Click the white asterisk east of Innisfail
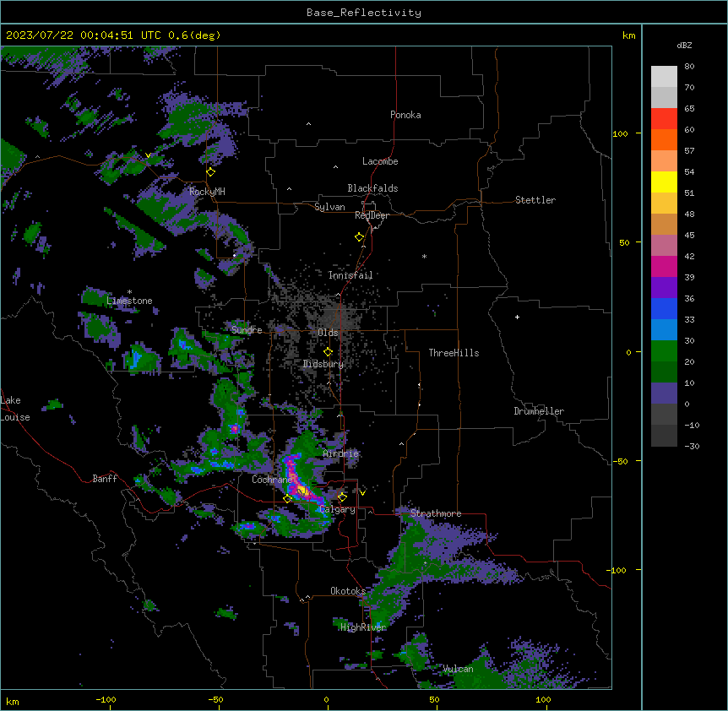The width and height of the screenshot is (728, 711). click(x=424, y=257)
